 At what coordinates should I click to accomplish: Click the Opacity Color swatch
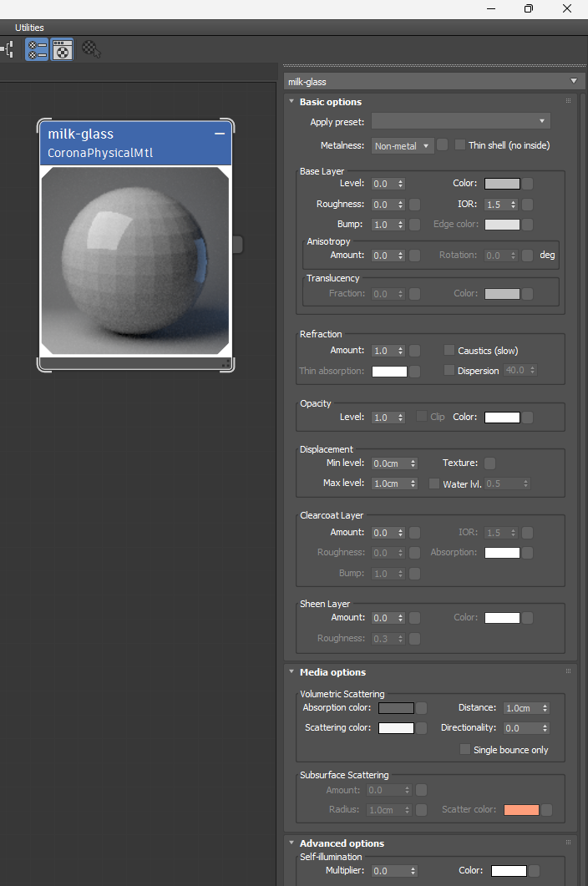pos(502,418)
